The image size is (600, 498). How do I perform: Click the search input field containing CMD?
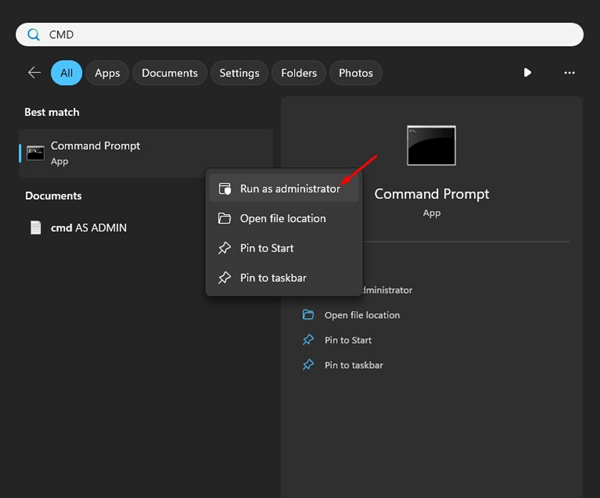[300, 34]
